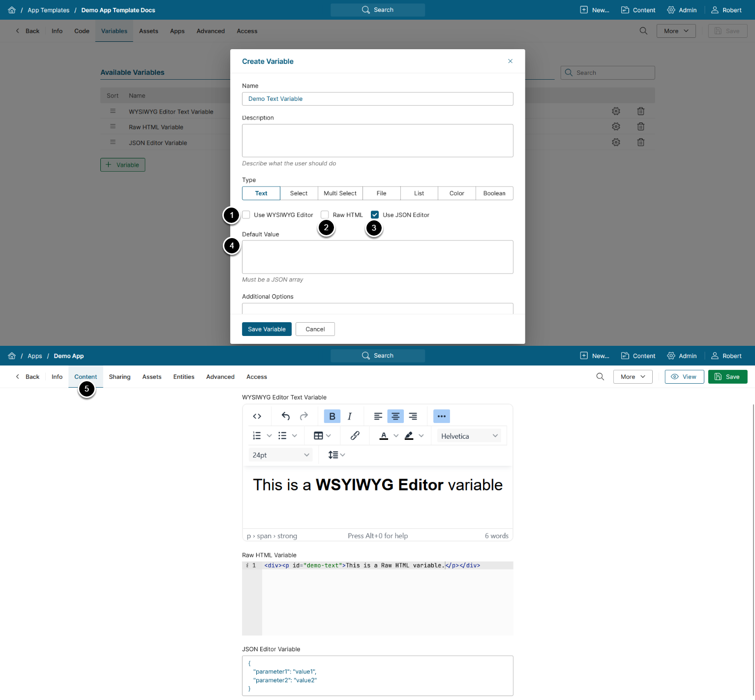755x700 pixels.
Task: Select the Text variable type
Action: (261, 193)
